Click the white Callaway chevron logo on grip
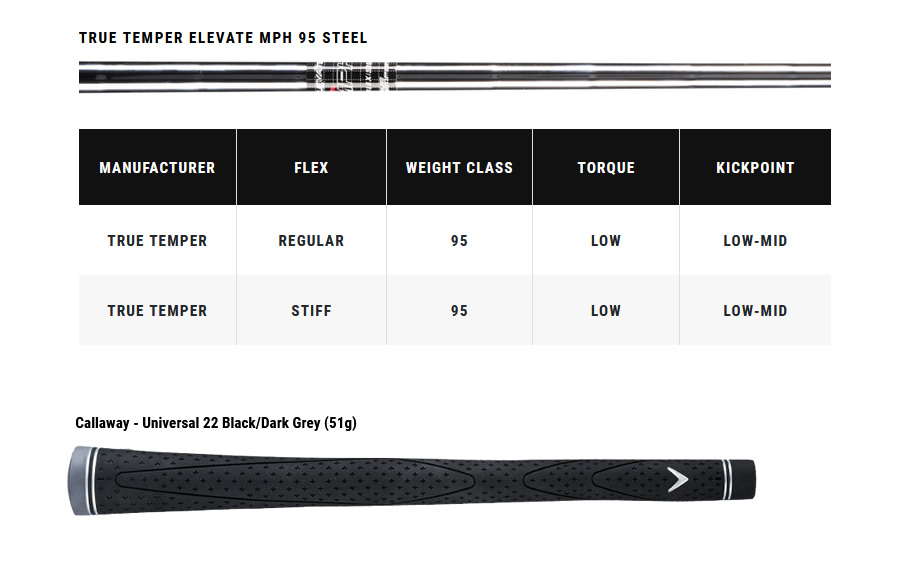Image resolution: width=920 pixels, height=588 pixels. tap(678, 479)
